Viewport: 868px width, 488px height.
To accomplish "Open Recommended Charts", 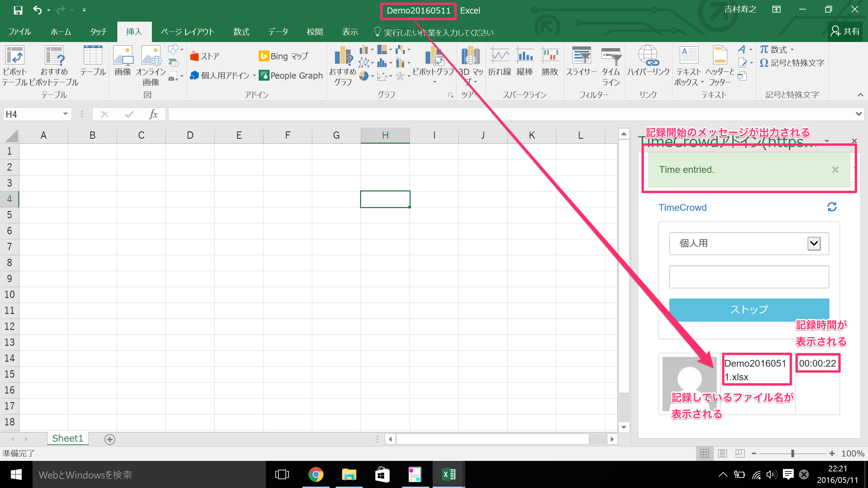I will pos(343,66).
